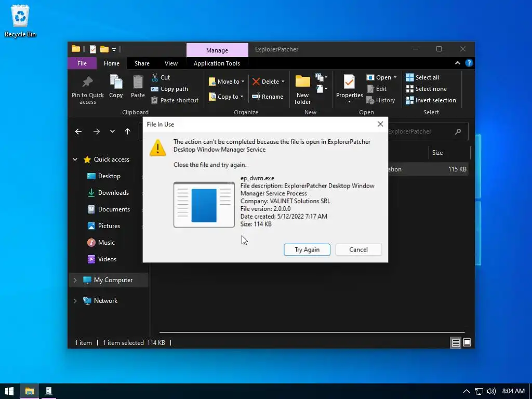Switch to large icons view in status bar
The width and height of the screenshot is (532, 399).
point(467,343)
